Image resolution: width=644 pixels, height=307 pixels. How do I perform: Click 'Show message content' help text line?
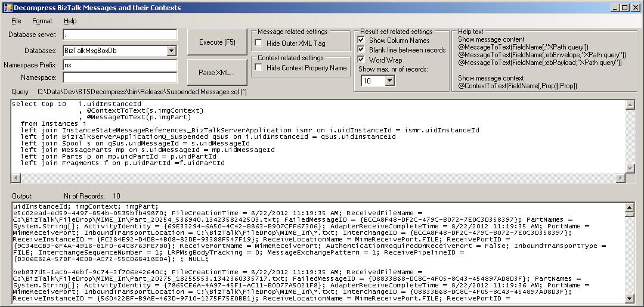(x=491, y=39)
